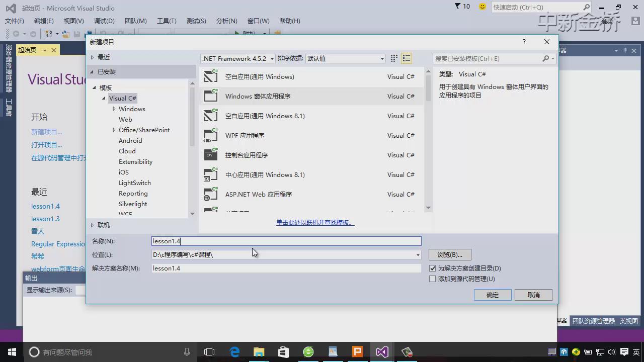Click the Cortana microphone icon
Screen dimensions: 644x362
[x=187, y=351]
